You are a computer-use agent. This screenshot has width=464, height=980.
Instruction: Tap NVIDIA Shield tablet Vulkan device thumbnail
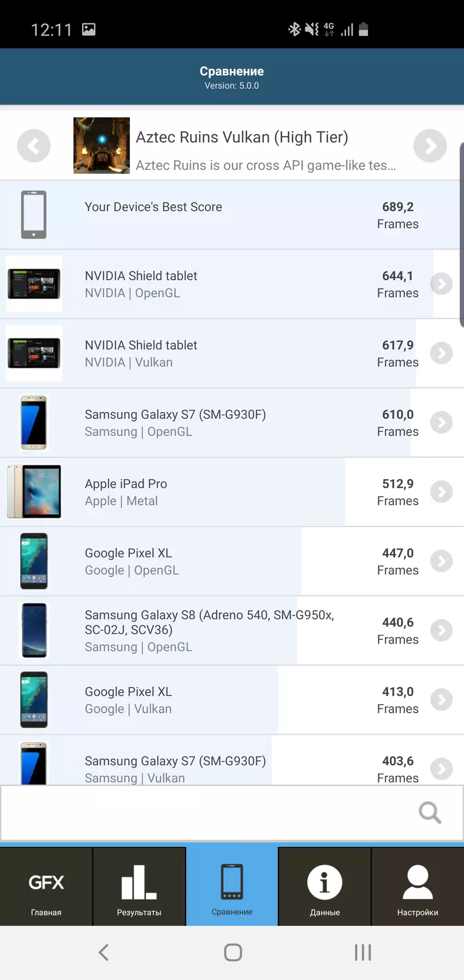[x=34, y=353]
